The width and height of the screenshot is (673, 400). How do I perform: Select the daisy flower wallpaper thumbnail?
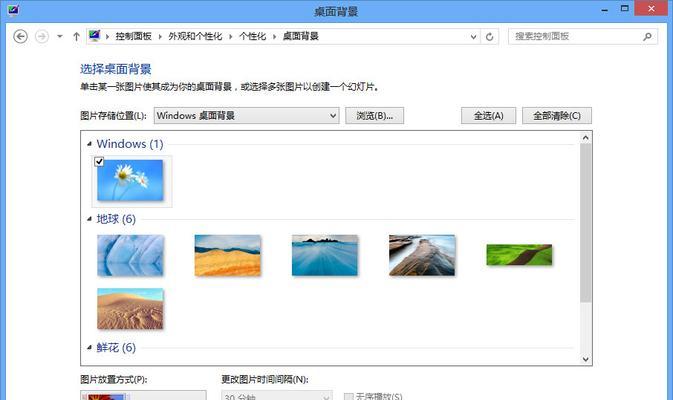pyautogui.click(x=130, y=180)
